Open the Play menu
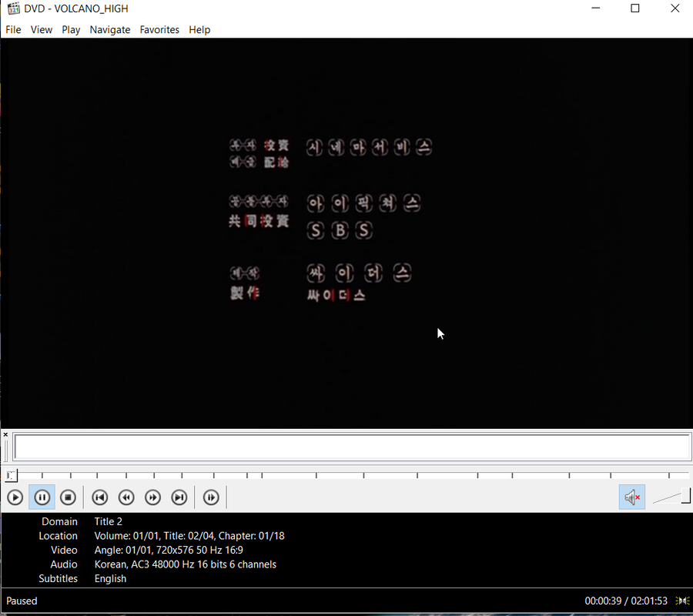The width and height of the screenshot is (693, 616). coord(71,29)
